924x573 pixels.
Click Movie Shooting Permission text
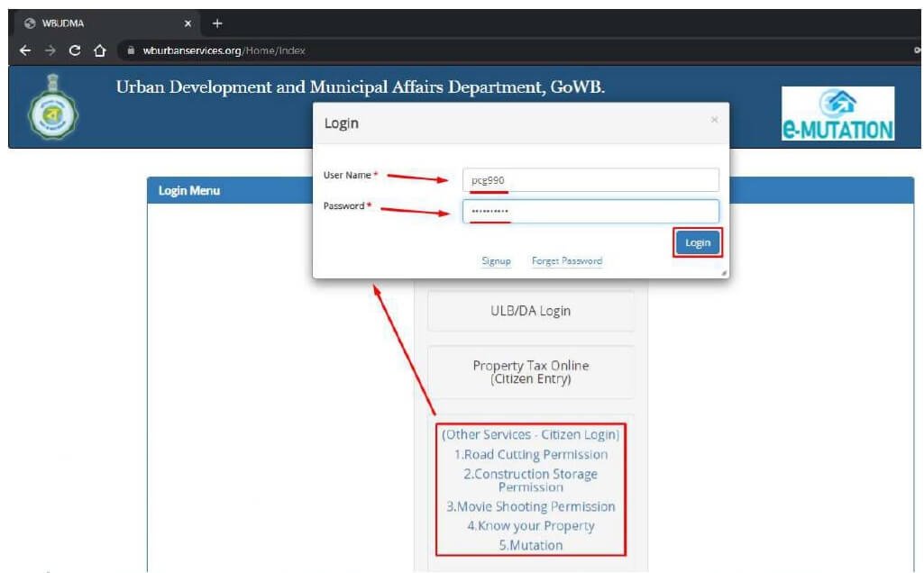(x=530, y=506)
